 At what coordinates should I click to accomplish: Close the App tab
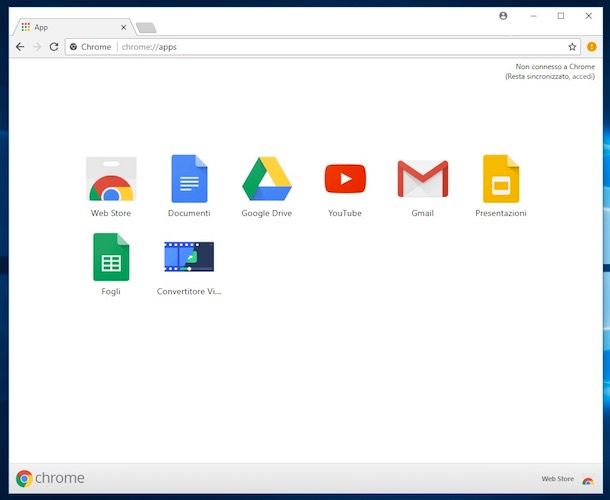(x=123, y=27)
